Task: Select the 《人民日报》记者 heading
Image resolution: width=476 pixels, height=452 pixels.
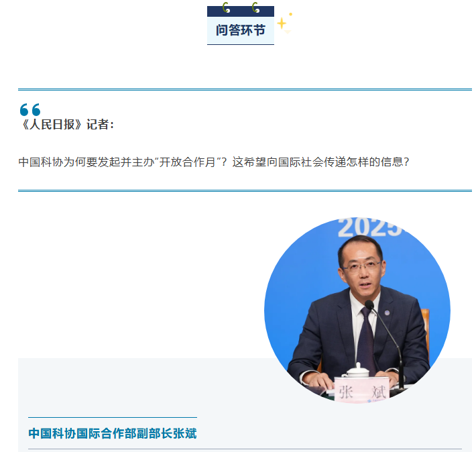Action: [66, 125]
